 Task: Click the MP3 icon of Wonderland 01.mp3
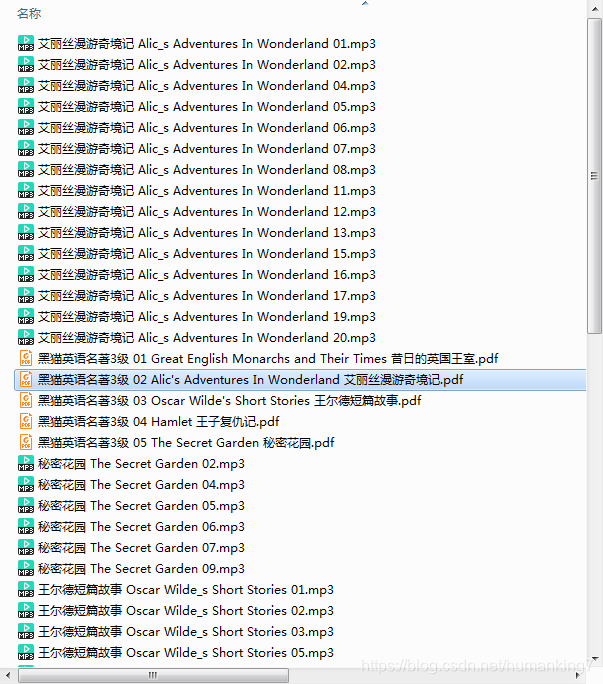click(x=26, y=44)
